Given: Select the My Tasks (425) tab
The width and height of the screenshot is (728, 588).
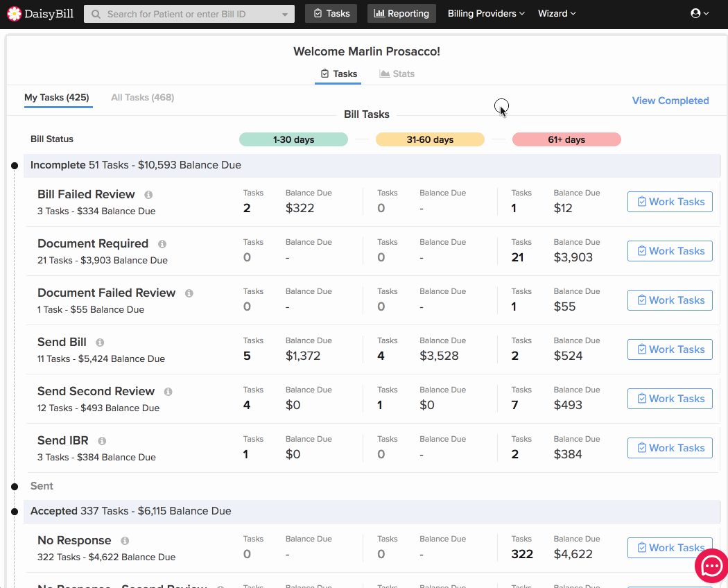Looking at the screenshot, I should pos(57,98).
